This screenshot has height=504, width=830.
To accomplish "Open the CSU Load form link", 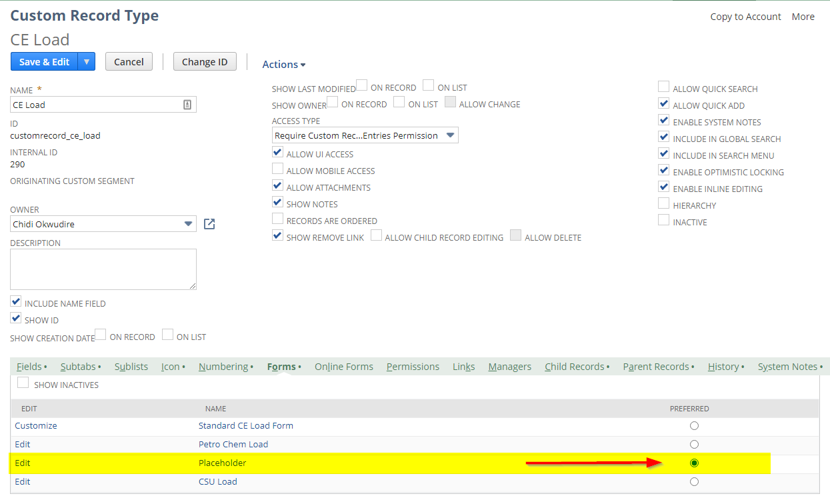I will tap(218, 481).
